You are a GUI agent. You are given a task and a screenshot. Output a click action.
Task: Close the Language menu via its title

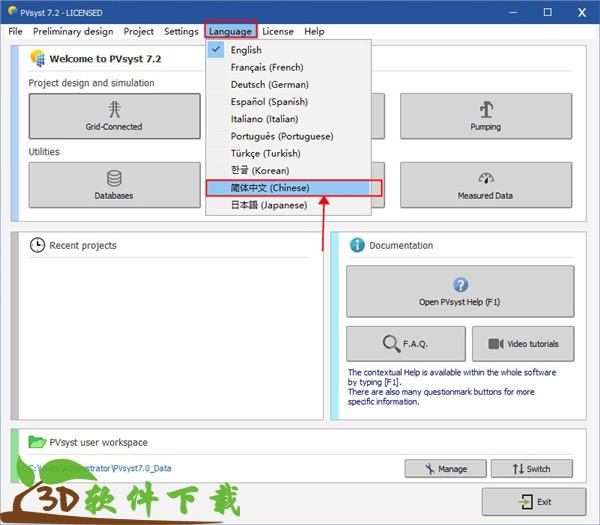tap(230, 31)
